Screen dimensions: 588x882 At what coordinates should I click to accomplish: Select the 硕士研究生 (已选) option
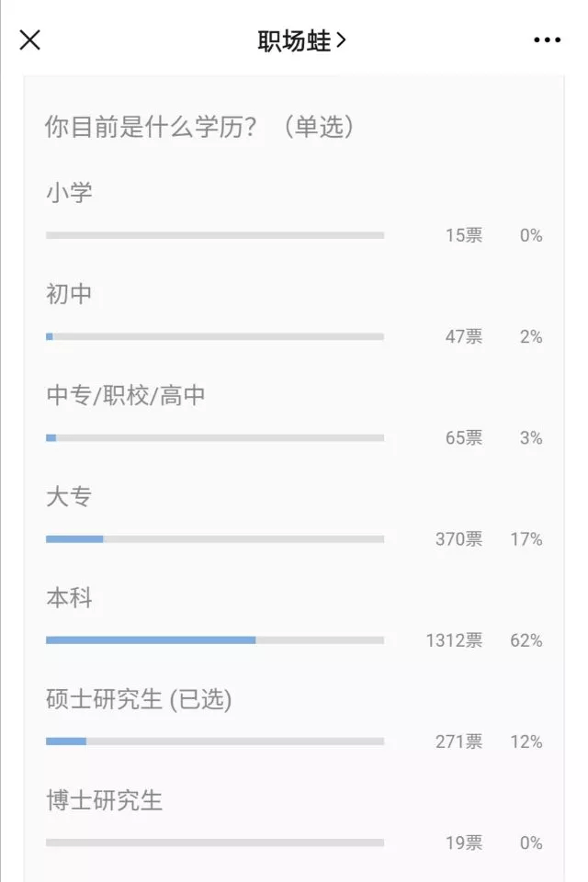(139, 699)
